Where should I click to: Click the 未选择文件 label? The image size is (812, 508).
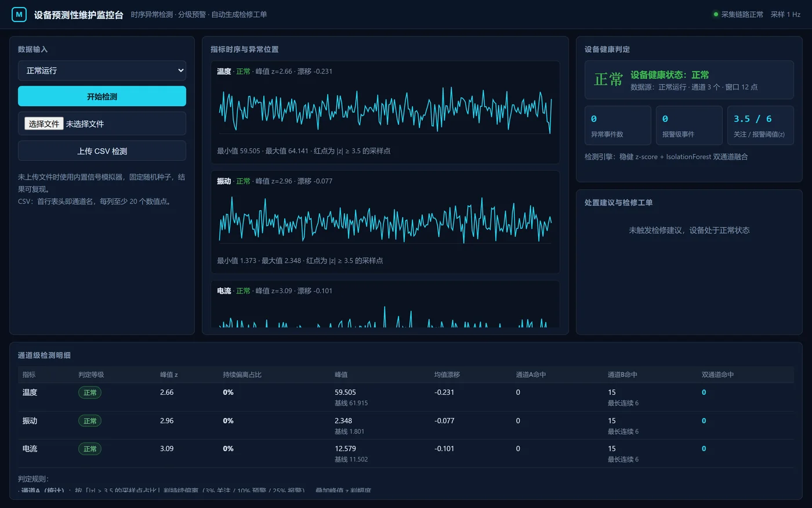pyautogui.click(x=85, y=124)
